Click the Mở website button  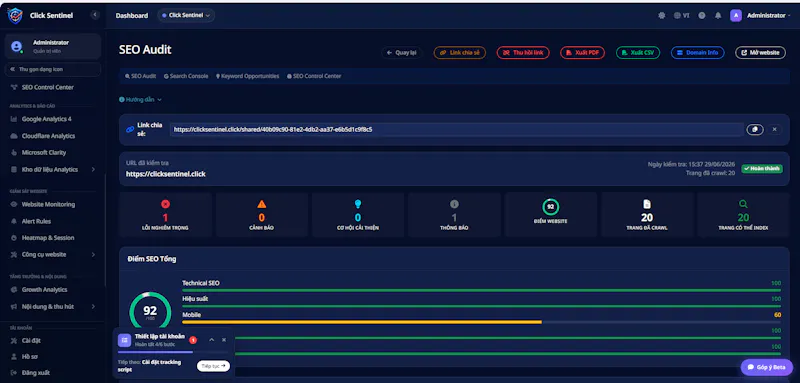pos(760,53)
